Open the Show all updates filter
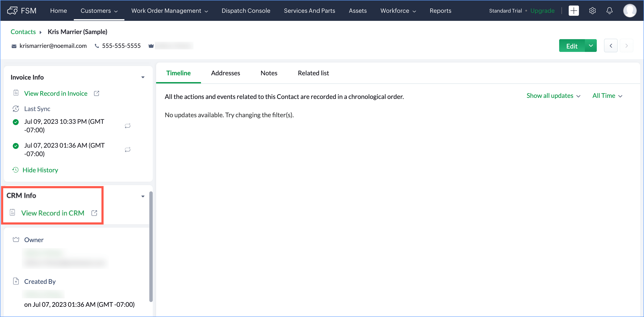 [x=553, y=96]
